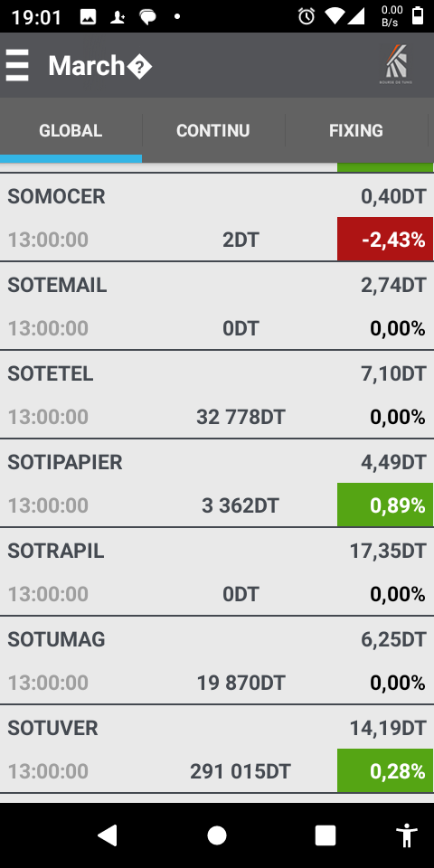This screenshot has width=434, height=868.
Task: Tap the accessibility figure icon
Action: (407, 835)
